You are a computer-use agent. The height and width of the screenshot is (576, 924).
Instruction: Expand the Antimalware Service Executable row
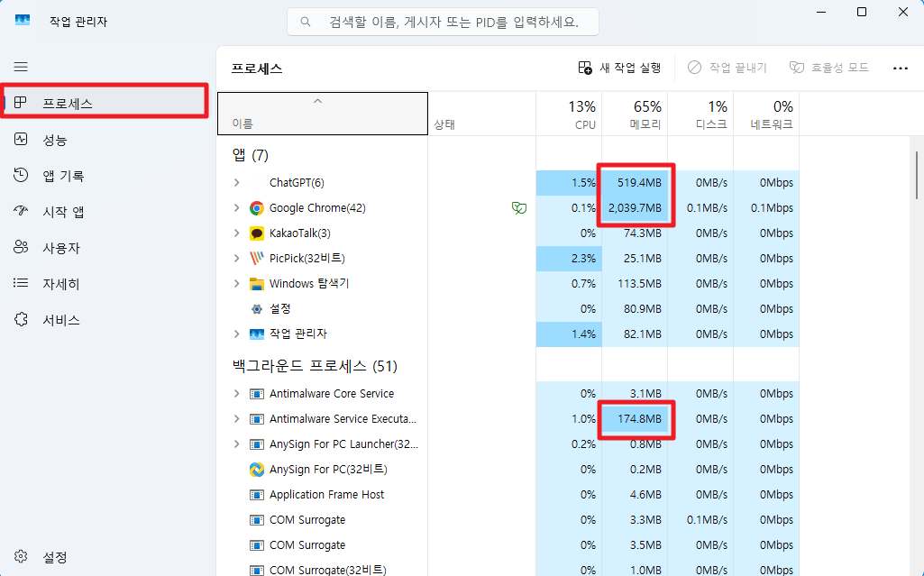pyautogui.click(x=236, y=419)
